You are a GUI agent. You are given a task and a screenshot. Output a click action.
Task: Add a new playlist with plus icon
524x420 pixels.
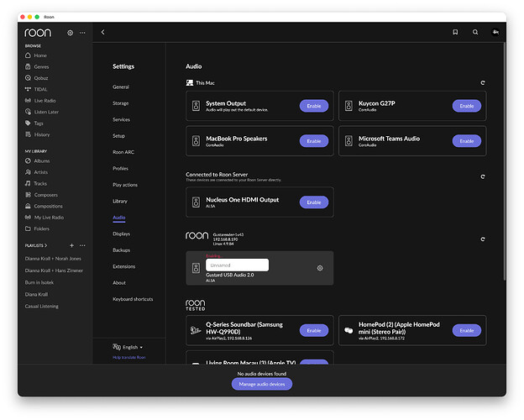point(71,245)
